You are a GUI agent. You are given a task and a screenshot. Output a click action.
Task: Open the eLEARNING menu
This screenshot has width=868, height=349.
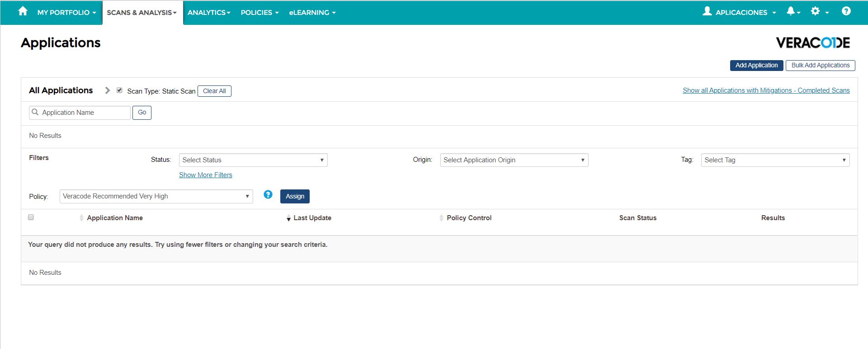point(312,13)
